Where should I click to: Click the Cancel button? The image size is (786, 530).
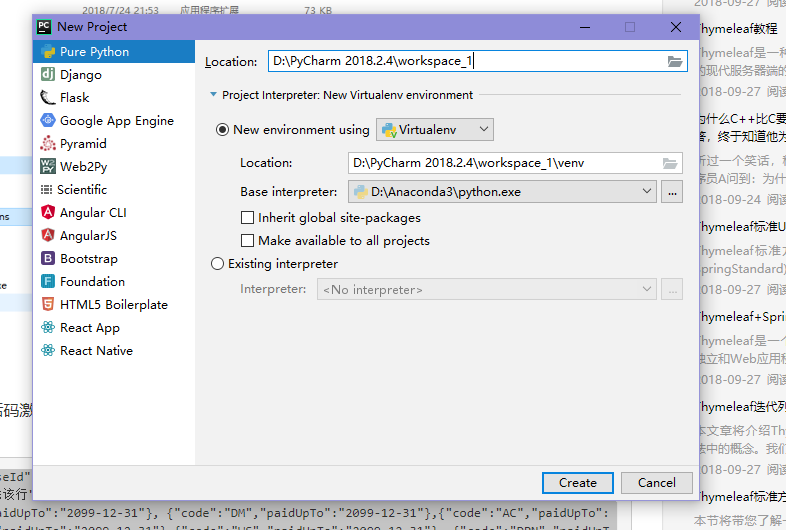[657, 483]
